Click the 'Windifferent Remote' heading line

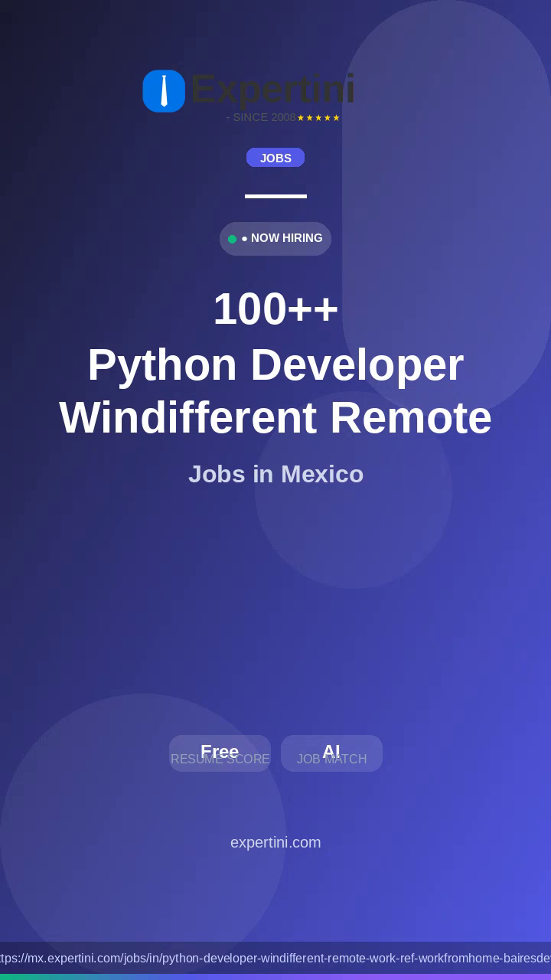[275, 418]
